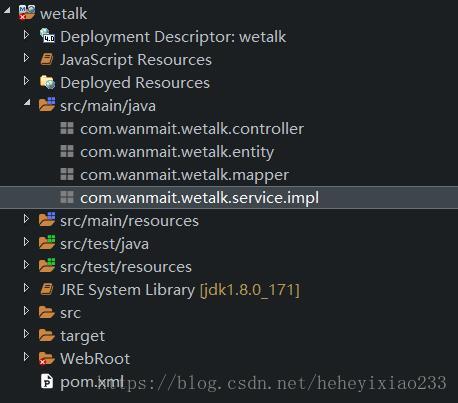Select Deployed Resources label
Viewport: 458px width, 403px height.
coord(135,83)
